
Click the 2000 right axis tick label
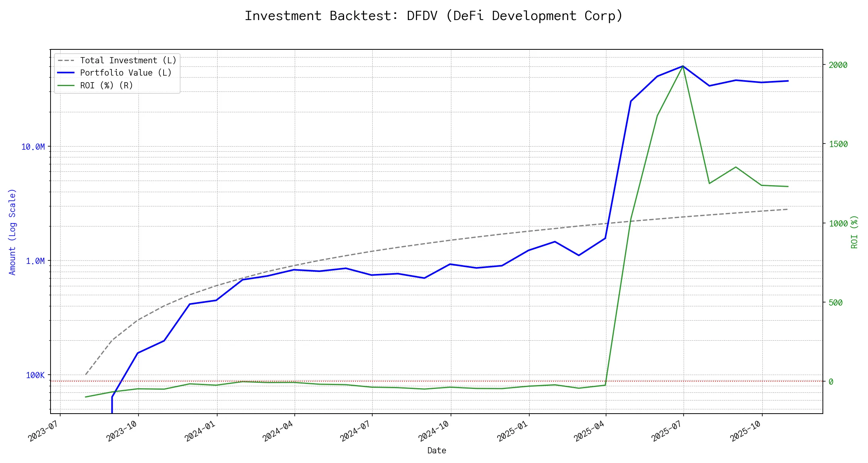click(x=838, y=65)
